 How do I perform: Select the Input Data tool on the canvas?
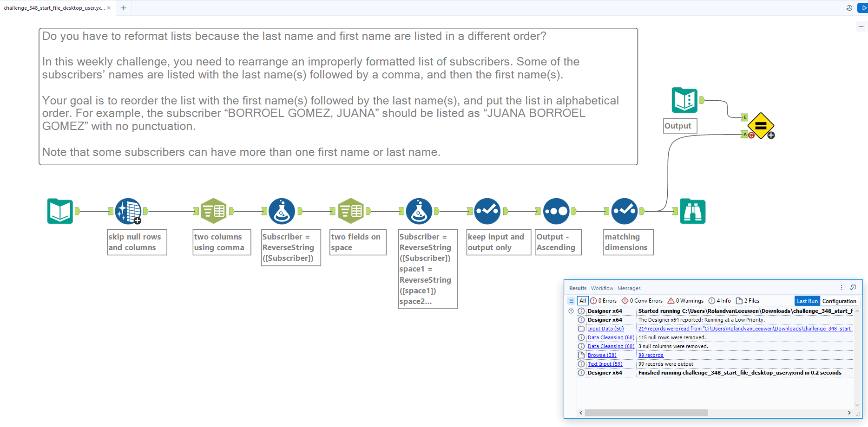click(60, 211)
